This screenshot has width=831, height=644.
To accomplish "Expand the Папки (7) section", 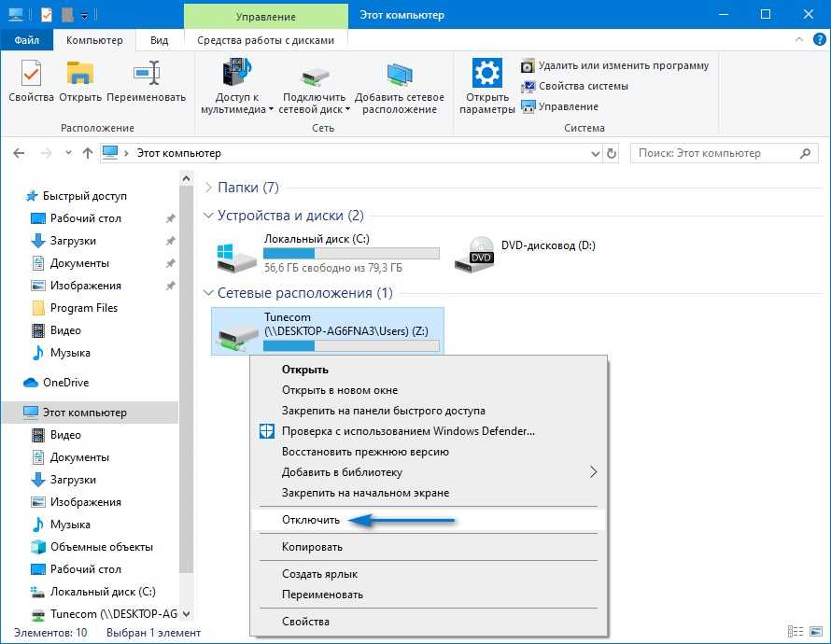I will point(209,188).
